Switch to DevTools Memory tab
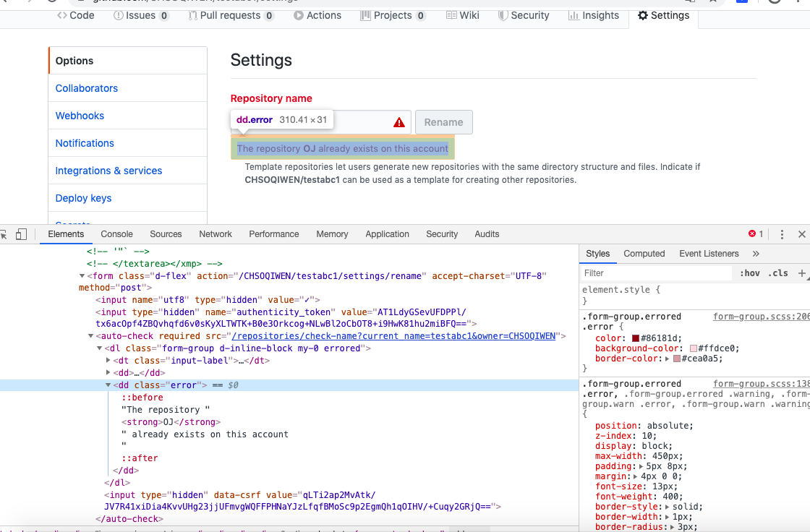 tap(332, 234)
